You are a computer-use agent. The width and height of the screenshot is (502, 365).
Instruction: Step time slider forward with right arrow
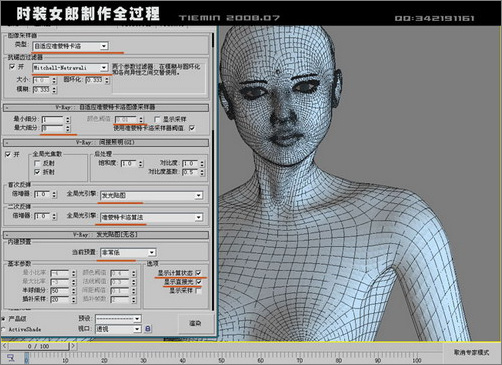[73, 346]
